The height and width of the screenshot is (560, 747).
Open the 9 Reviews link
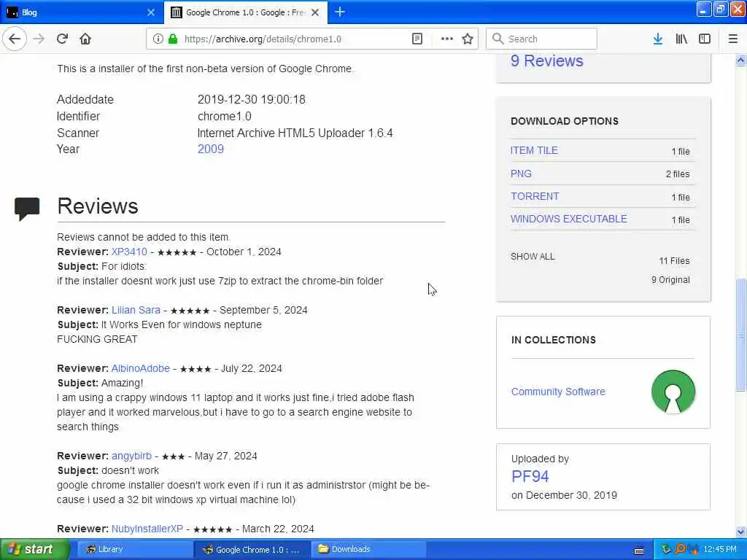[547, 61]
